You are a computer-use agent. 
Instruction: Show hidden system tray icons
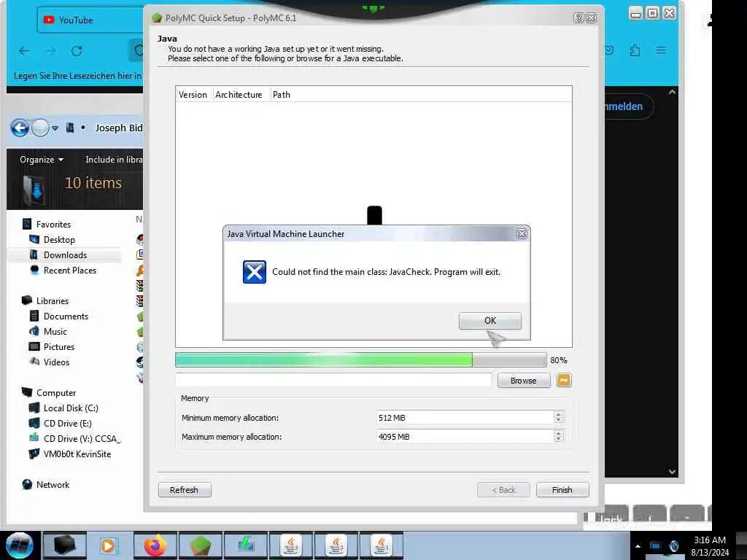click(x=638, y=545)
